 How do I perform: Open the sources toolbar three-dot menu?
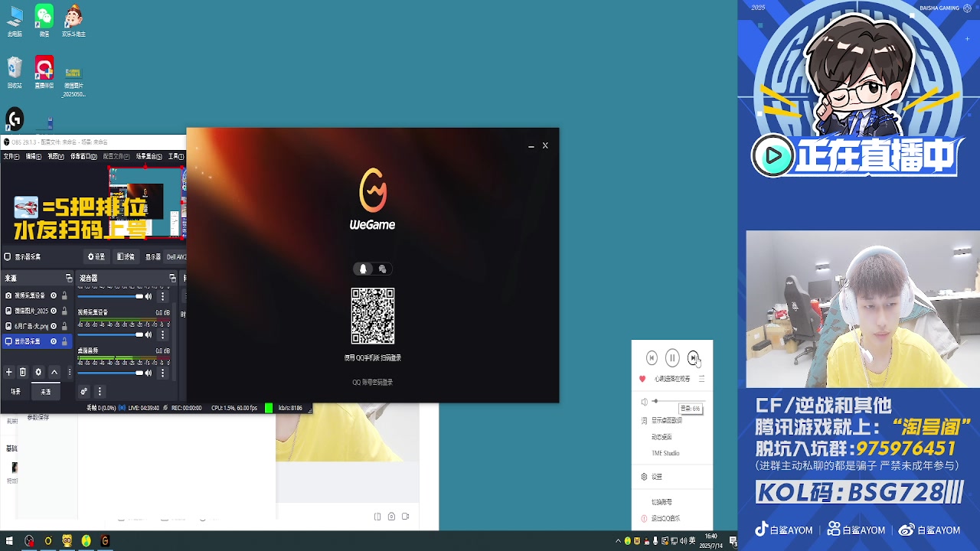tap(70, 372)
